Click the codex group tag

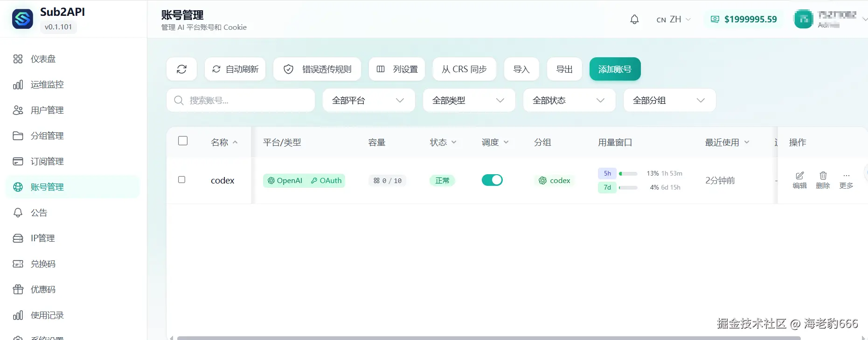coord(555,181)
